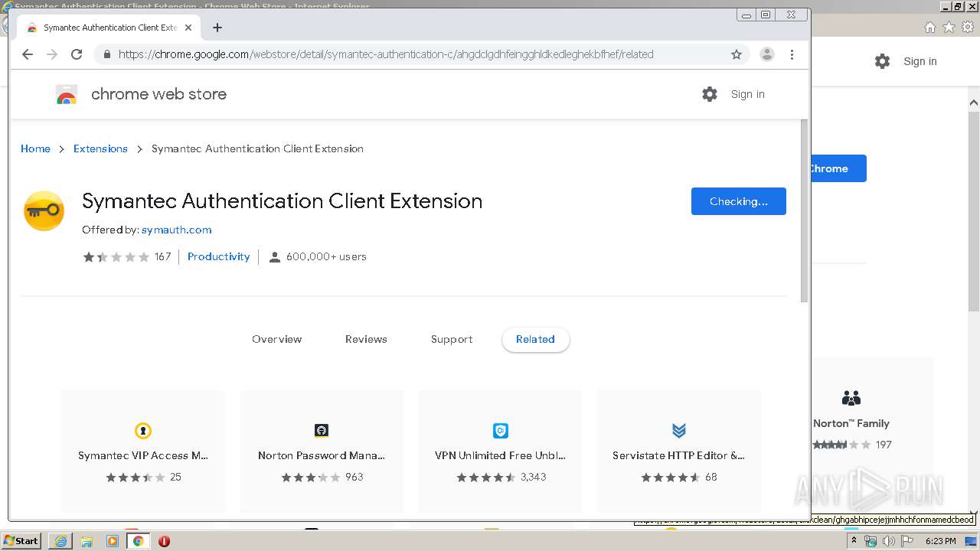Click Sign in on Chrome web store
The height and width of the screenshot is (551, 980).
(747, 94)
